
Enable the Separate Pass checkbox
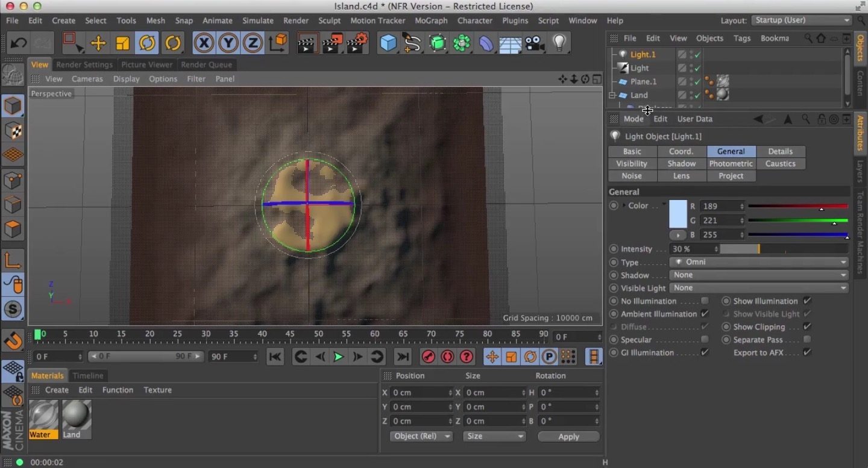click(807, 340)
